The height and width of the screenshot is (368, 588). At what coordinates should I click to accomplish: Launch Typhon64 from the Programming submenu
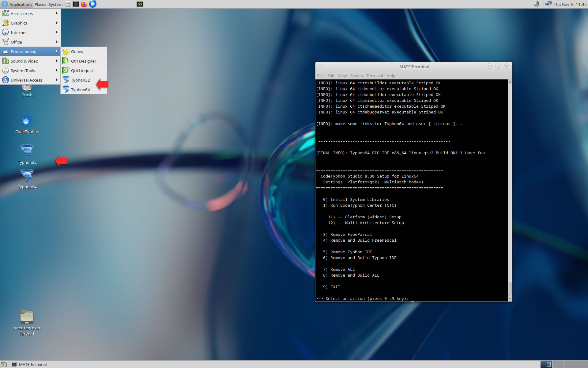point(84,90)
